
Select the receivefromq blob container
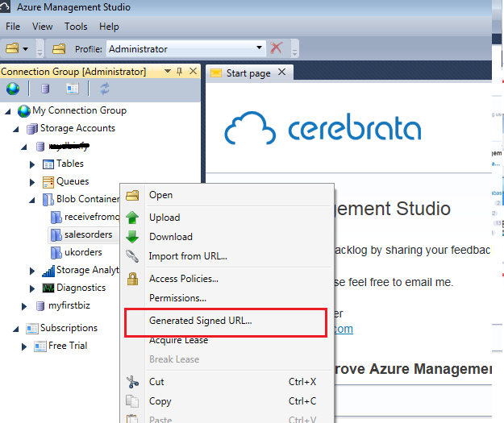tap(92, 217)
